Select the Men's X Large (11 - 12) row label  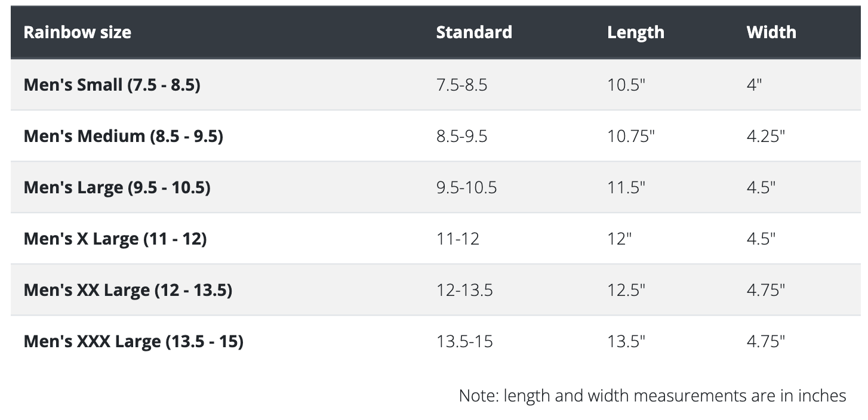[115, 239]
